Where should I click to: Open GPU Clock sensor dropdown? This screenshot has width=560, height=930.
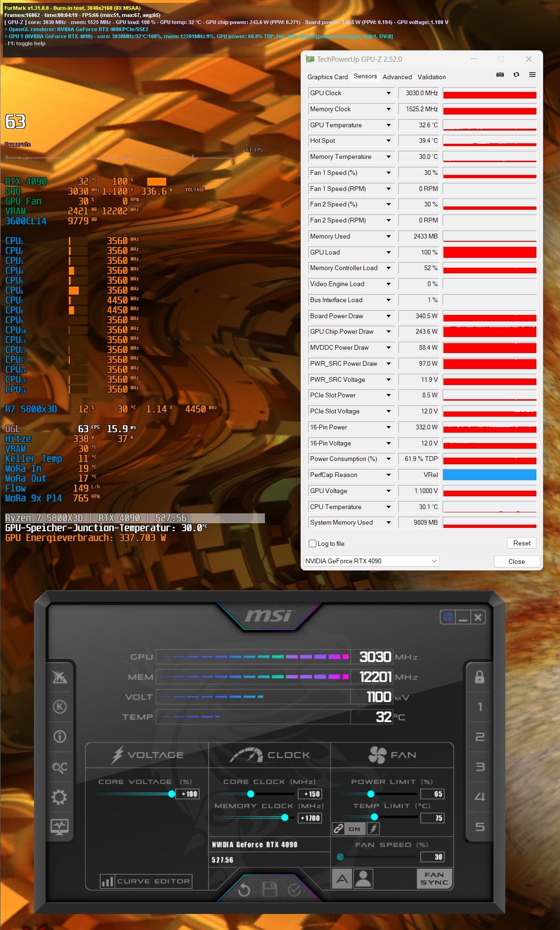(x=388, y=93)
